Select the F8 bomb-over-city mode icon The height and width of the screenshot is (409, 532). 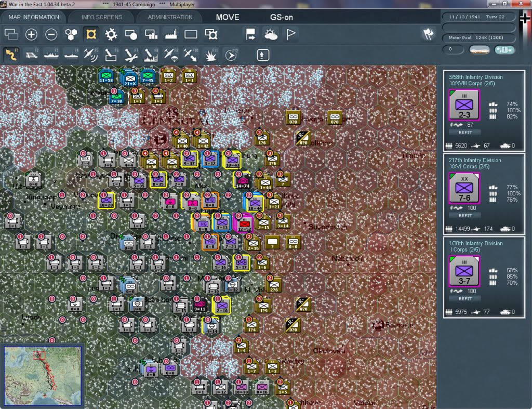[x=151, y=55]
